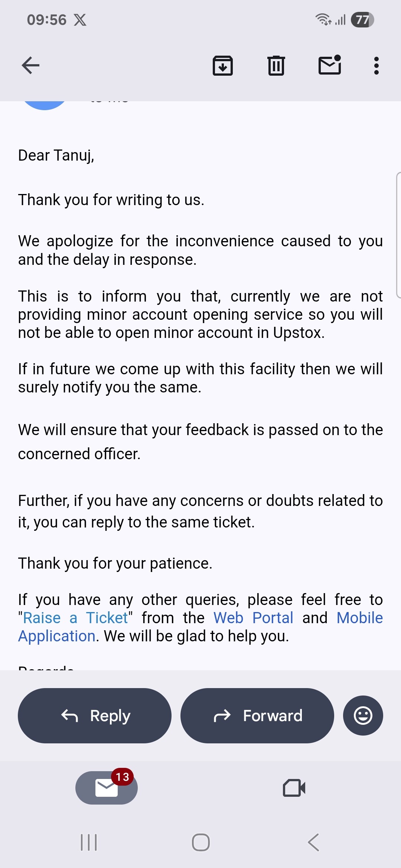Go back using the top-left arrow
The width and height of the screenshot is (401, 868).
coord(30,66)
